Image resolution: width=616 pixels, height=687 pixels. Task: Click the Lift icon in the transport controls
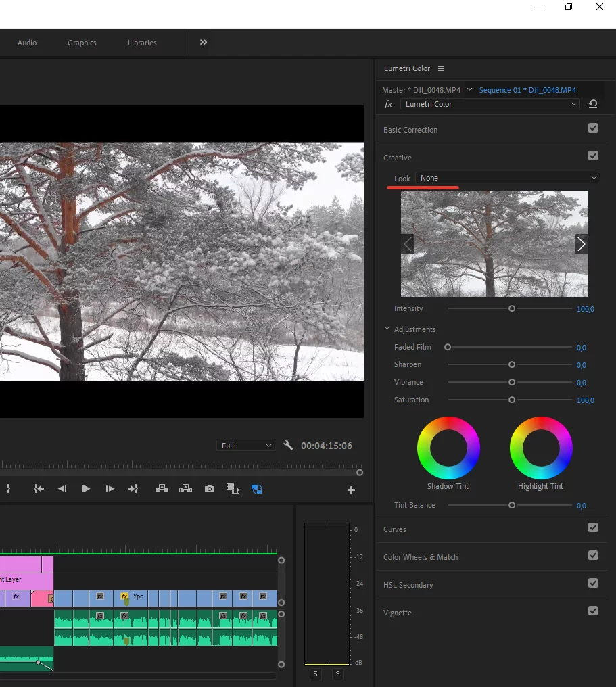(162, 488)
